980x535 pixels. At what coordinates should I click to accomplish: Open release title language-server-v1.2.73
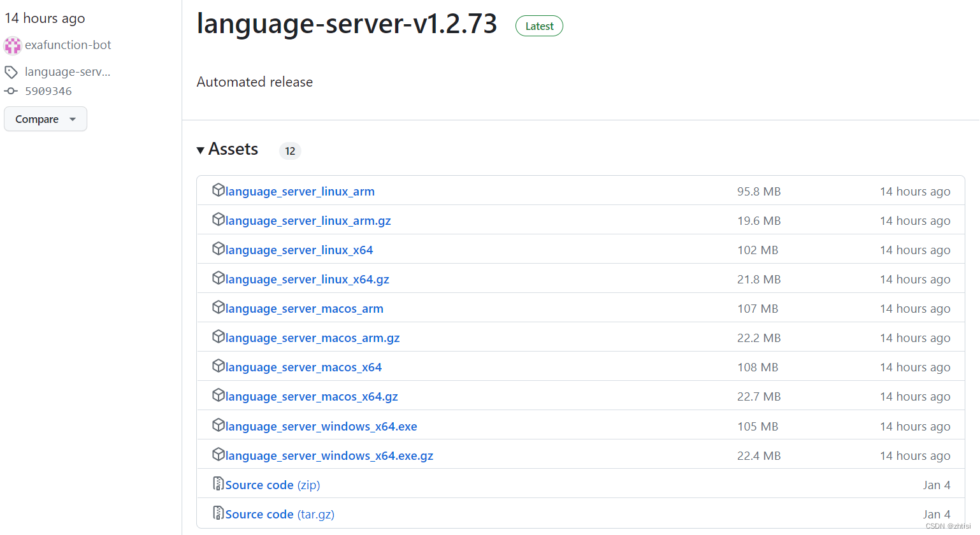(x=347, y=24)
